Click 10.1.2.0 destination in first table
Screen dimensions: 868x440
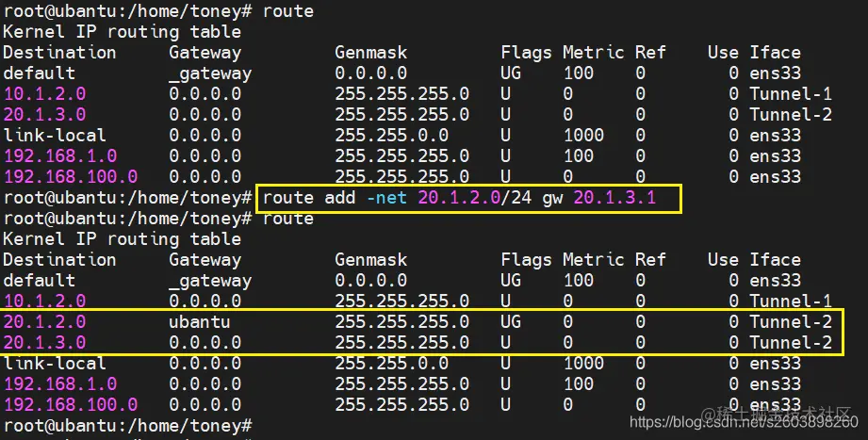[45, 93]
